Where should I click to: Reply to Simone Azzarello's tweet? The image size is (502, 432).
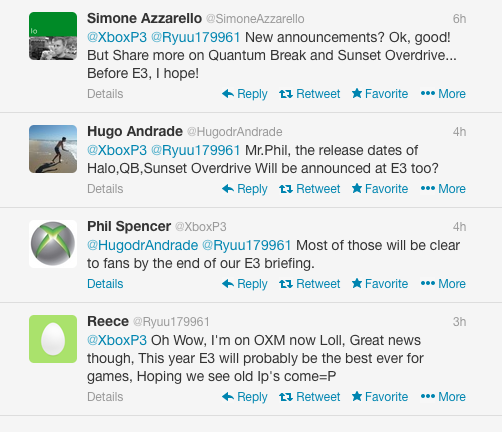pyautogui.click(x=245, y=94)
